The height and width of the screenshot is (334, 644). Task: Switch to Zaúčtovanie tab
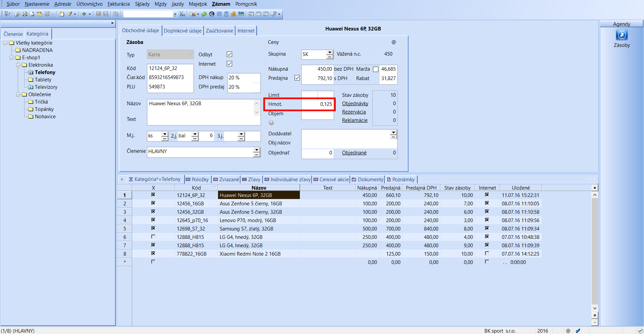[x=219, y=30]
